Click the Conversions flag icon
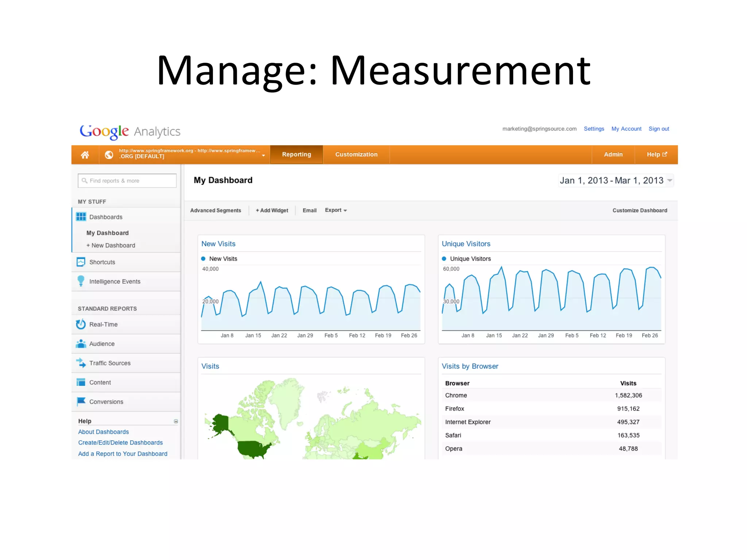Viewport: 747px width, 560px height. [81, 401]
